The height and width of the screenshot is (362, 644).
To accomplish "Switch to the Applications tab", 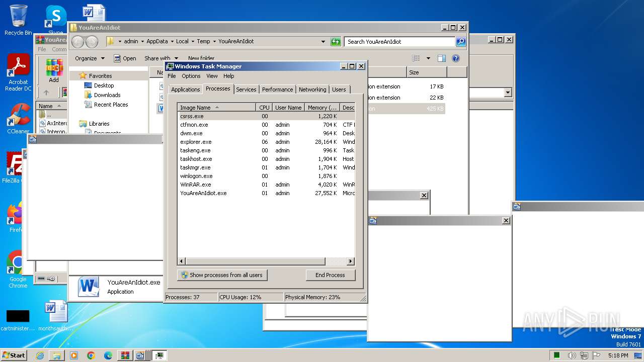I will pos(186,89).
